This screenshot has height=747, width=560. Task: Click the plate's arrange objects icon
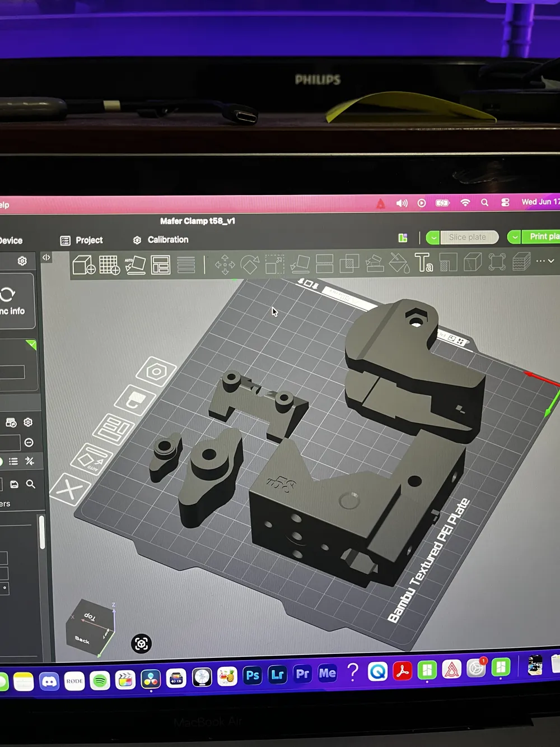tap(114, 429)
